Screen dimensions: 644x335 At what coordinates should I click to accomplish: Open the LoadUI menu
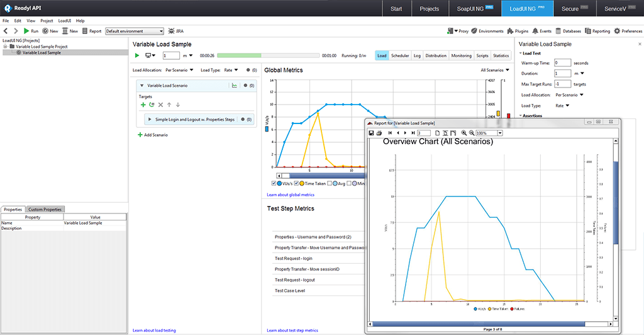click(65, 21)
